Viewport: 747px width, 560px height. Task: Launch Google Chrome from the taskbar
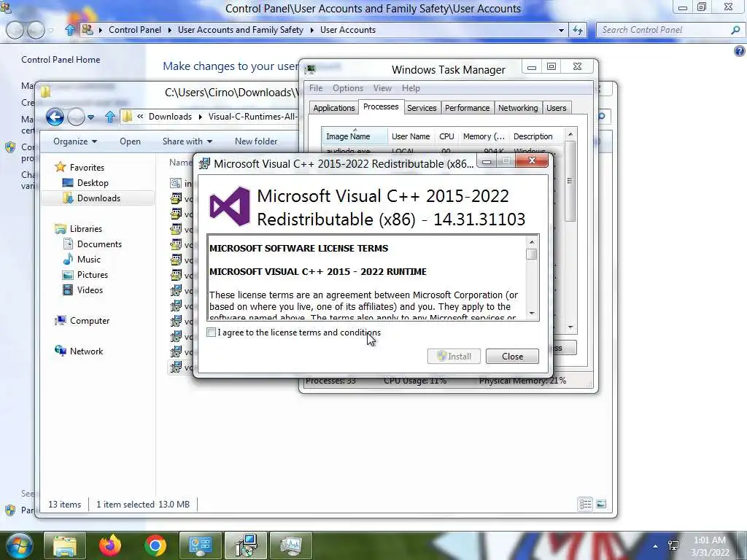[x=155, y=545]
